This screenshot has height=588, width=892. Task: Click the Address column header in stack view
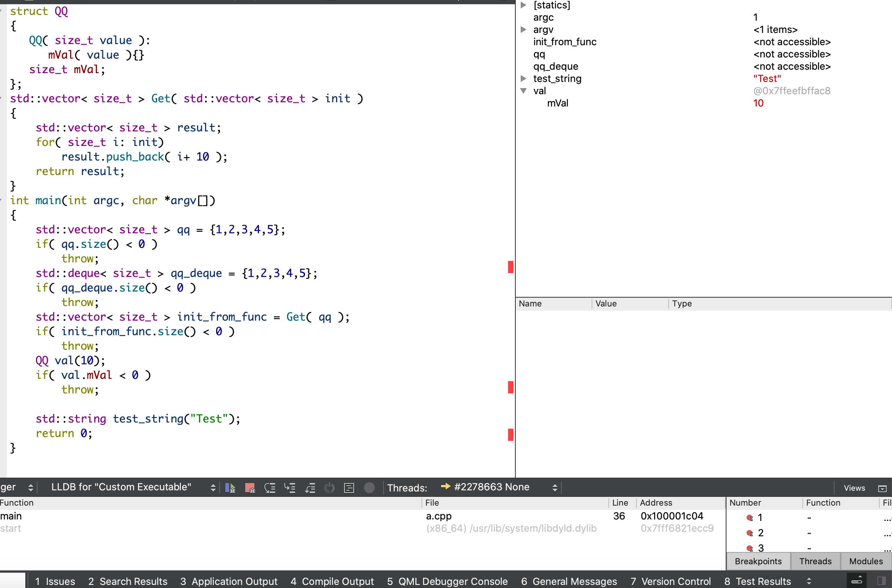pos(680,503)
